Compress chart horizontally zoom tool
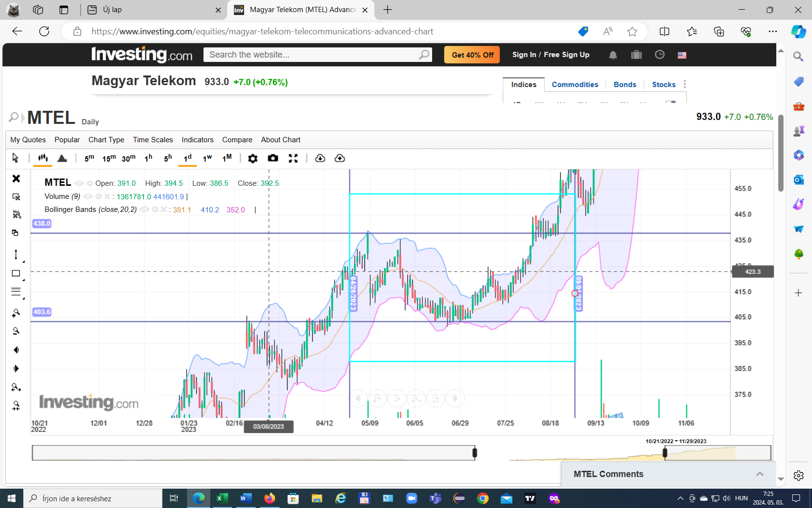The width and height of the screenshot is (812, 508). [16, 405]
